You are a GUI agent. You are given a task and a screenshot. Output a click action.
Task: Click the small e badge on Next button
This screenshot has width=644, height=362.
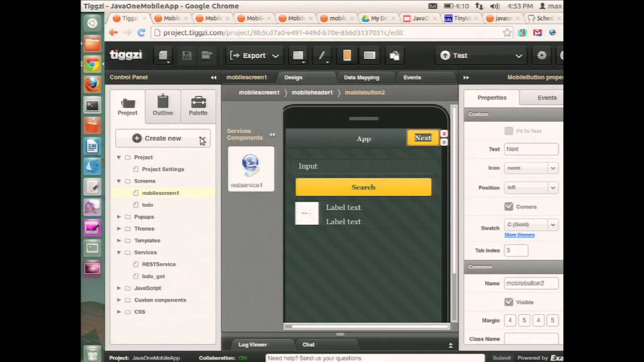[x=444, y=142]
